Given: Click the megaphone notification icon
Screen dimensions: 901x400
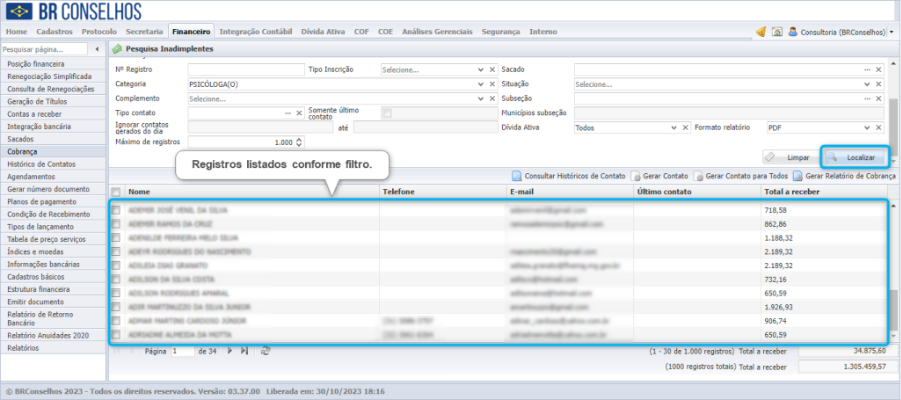Looking at the screenshot, I should [x=761, y=32].
